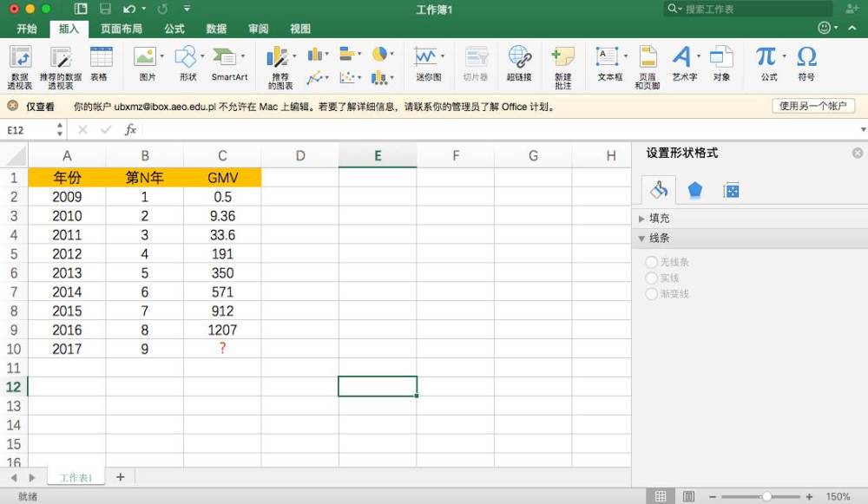Select the 形状 shapes tool
Viewport: 868px width, 504px height.
[185, 61]
